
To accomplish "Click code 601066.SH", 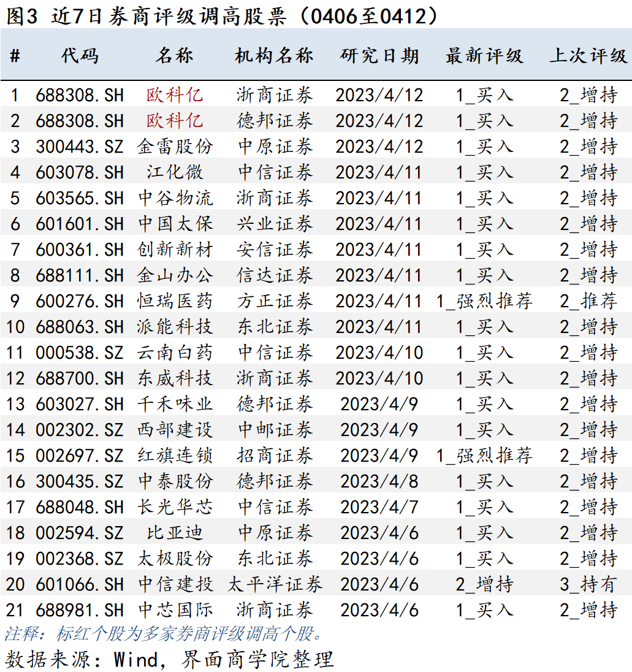I will pos(80,584).
